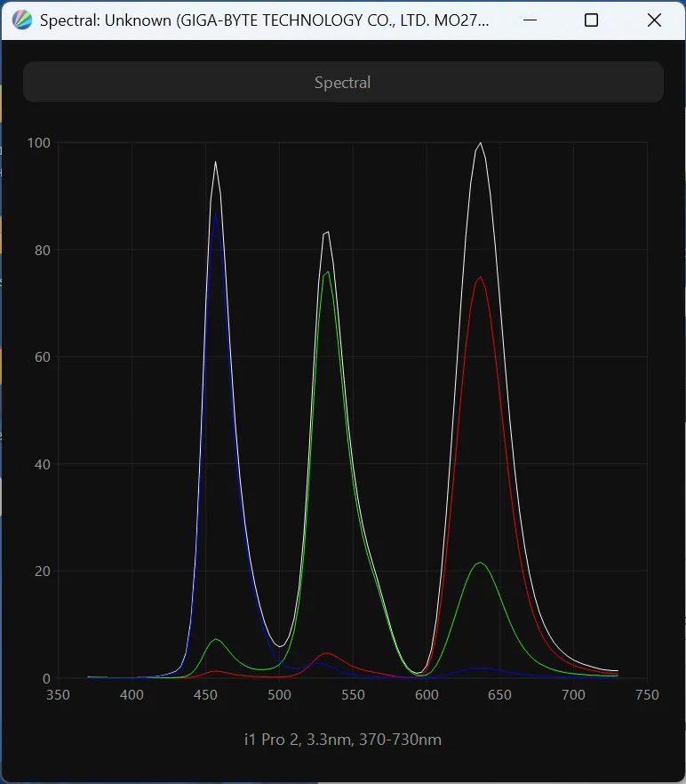Screen dimensions: 686x784
Task: Click the 'i1 Pro 2, 3.3nm, 370-730nm' caption
Action: (343, 740)
